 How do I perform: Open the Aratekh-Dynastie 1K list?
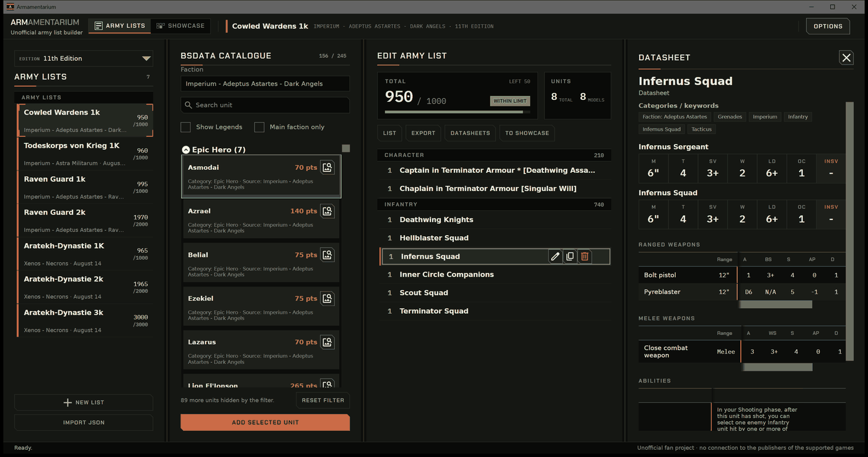(x=85, y=254)
